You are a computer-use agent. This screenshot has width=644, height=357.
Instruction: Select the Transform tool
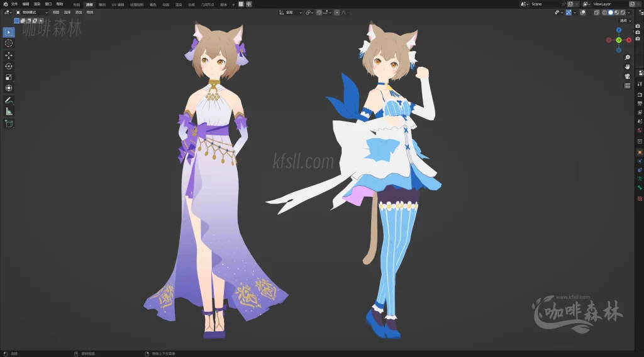point(9,88)
